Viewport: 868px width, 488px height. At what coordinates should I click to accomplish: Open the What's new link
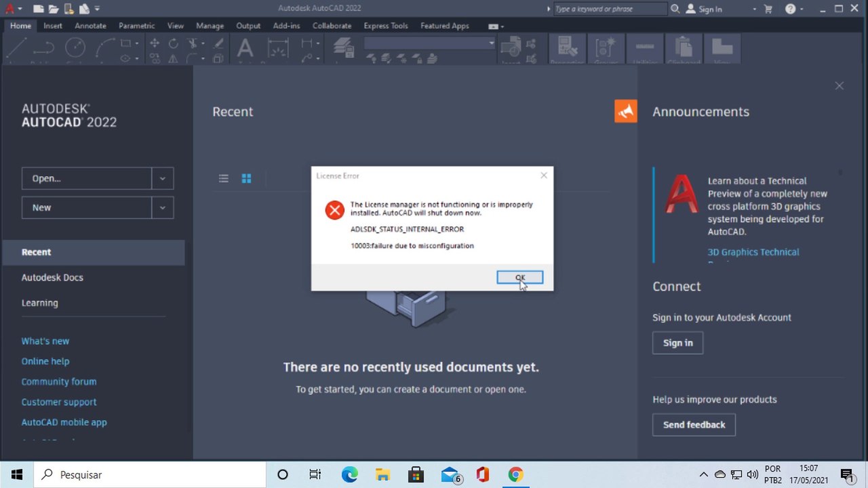click(x=45, y=341)
